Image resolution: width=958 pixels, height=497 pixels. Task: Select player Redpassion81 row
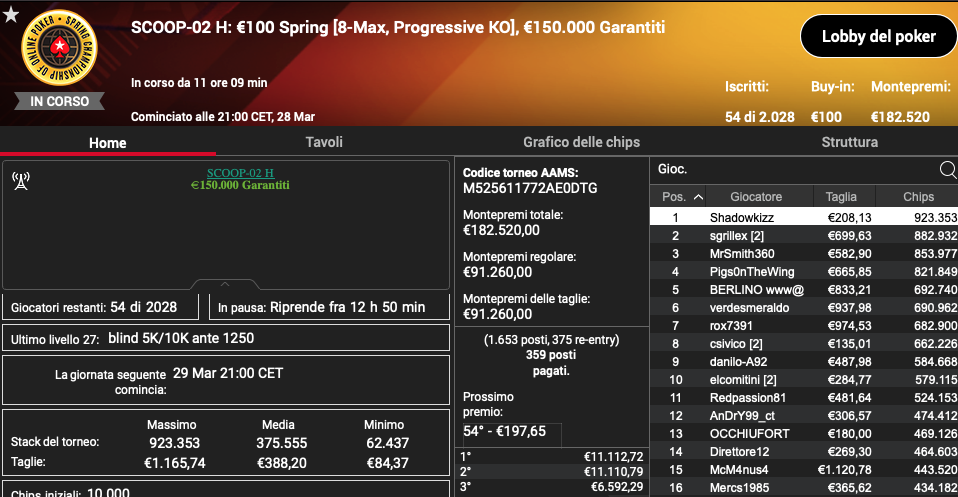click(x=803, y=398)
